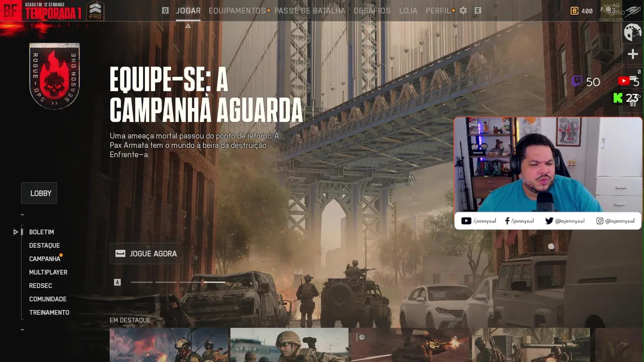Image resolution: width=644 pixels, height=362 pixels.
Task: Open the PRO battle pass rank badge
Action: (x=95, y=11)
